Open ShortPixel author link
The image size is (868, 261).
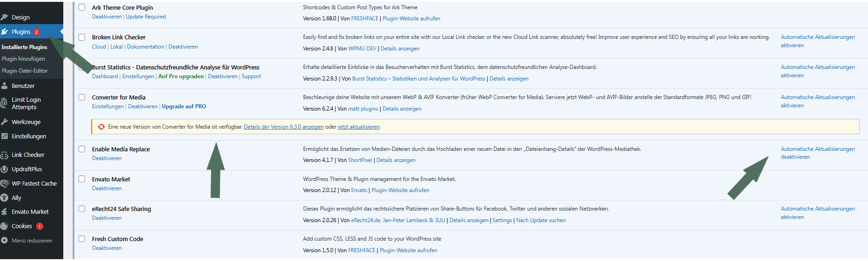click(x=360, y=160)
